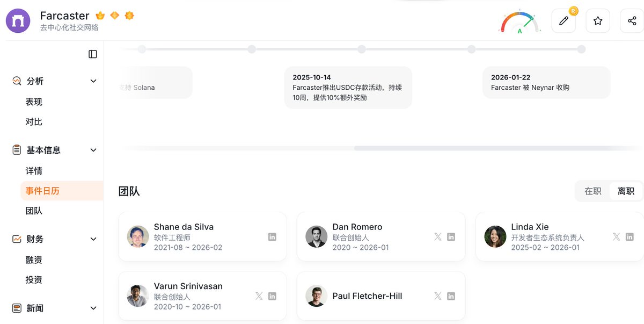Open Paul Fletcher-Hill's LinkedIn icon

(451, 296)
